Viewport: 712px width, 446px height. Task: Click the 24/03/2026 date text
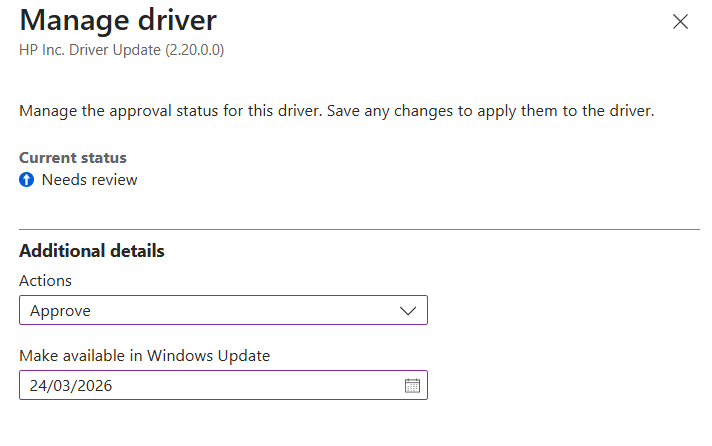pyautogui.click(x=71, y=386)
